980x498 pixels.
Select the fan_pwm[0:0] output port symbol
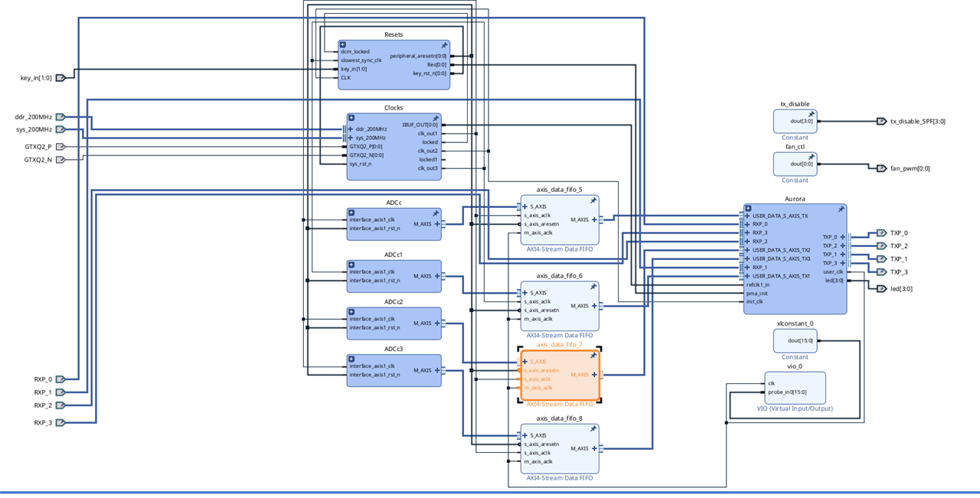881,168
